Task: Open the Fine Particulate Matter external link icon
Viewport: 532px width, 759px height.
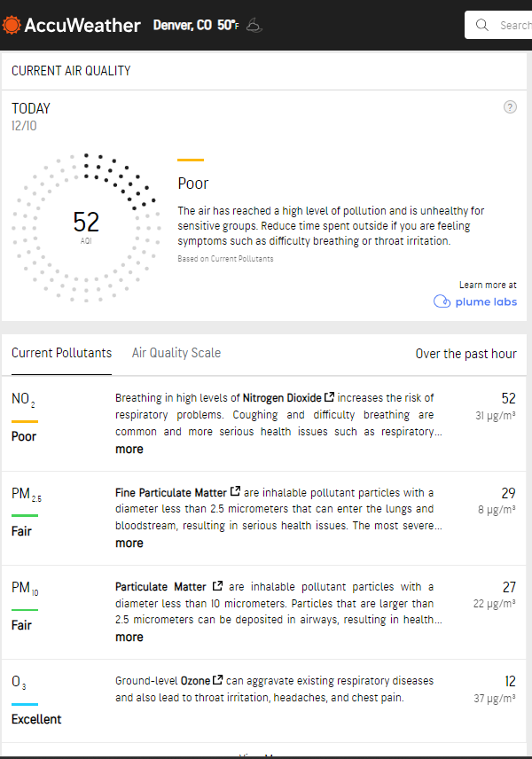Action: click(x=235, y=492)
